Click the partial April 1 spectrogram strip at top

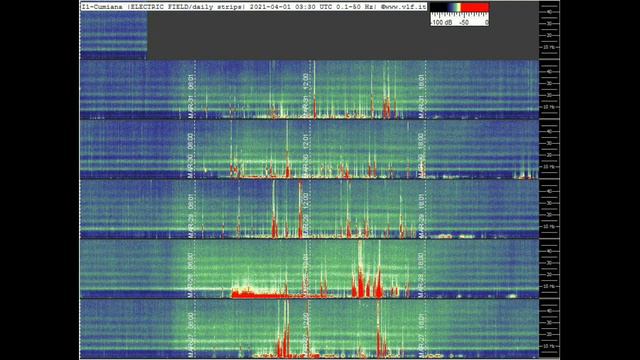(x=113, y=36)
